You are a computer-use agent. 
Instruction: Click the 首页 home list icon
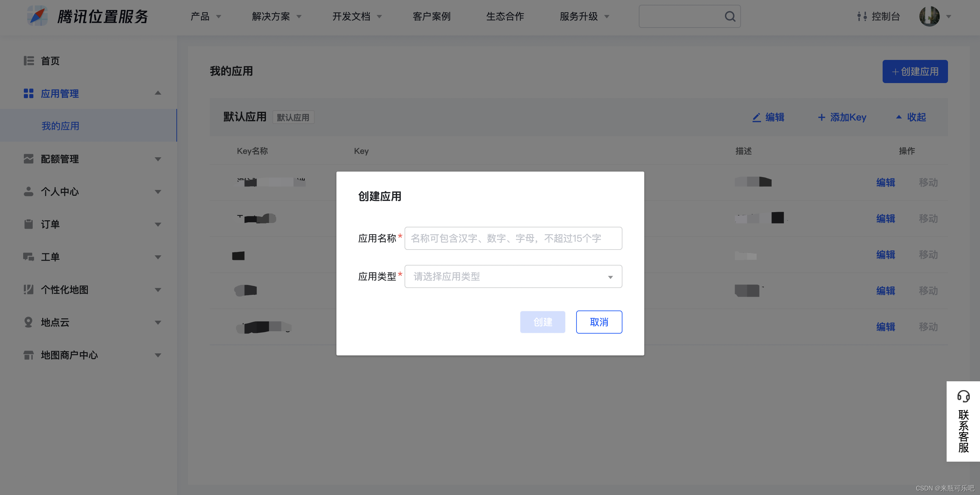pos(29,61)
